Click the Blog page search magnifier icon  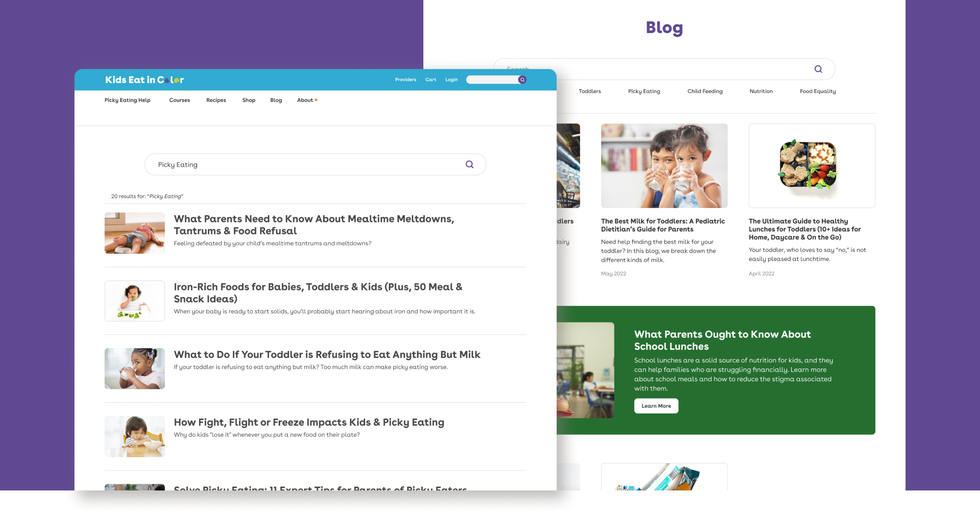point(818,69)
